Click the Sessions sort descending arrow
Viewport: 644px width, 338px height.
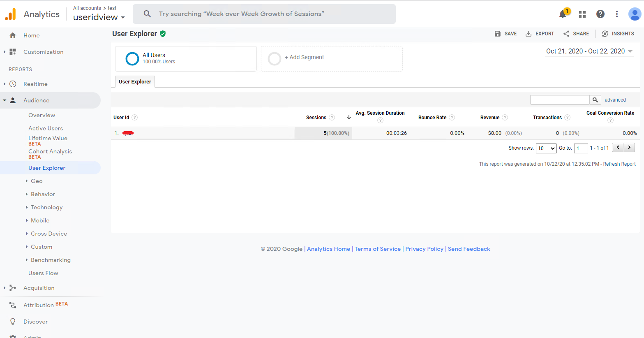click(349, 117)
